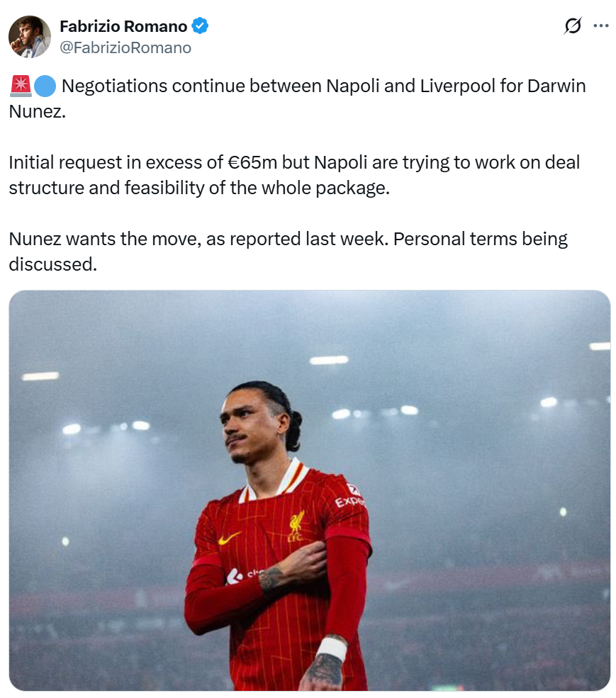
Task: Click the player's face in the photo
Action: pyautogui.click(x=246, y=429)
